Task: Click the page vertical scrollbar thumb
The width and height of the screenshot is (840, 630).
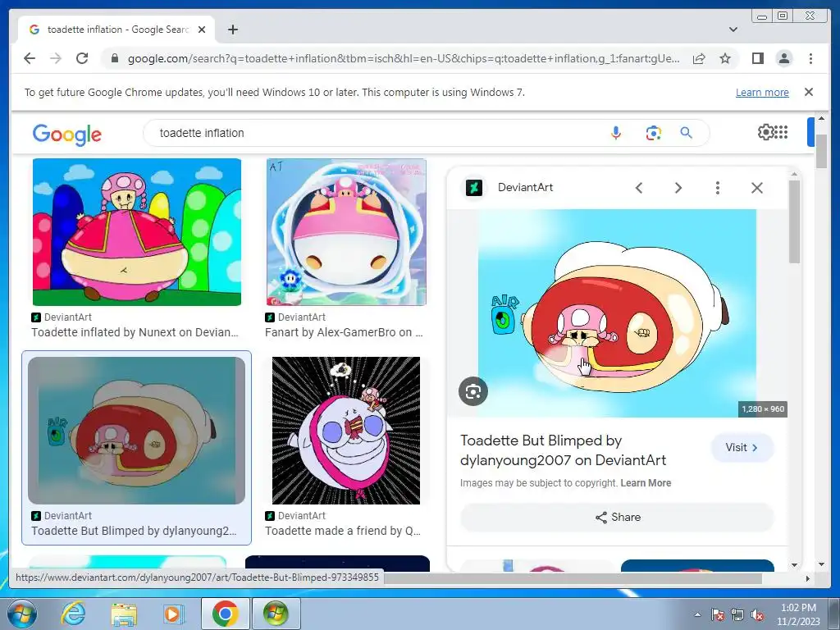Action: coord(821,152)
